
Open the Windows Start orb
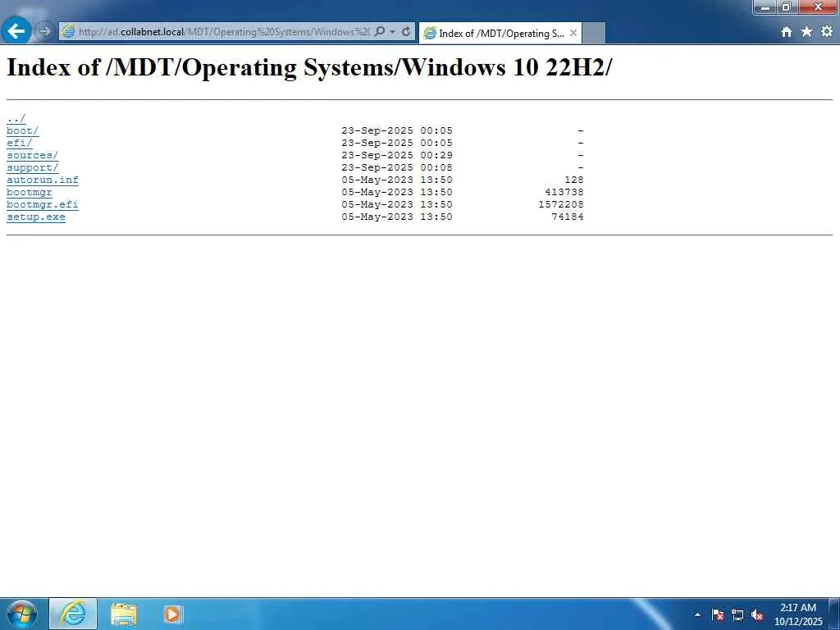tap(22, 614)
